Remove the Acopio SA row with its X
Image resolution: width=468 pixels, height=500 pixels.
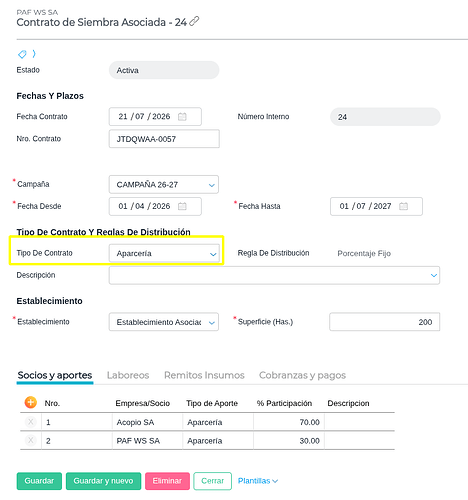click(x=31, y=422)
